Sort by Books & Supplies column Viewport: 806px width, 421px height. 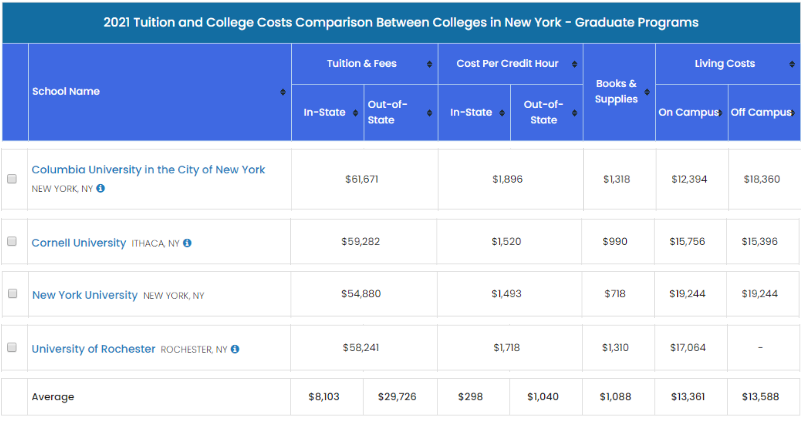647,92
